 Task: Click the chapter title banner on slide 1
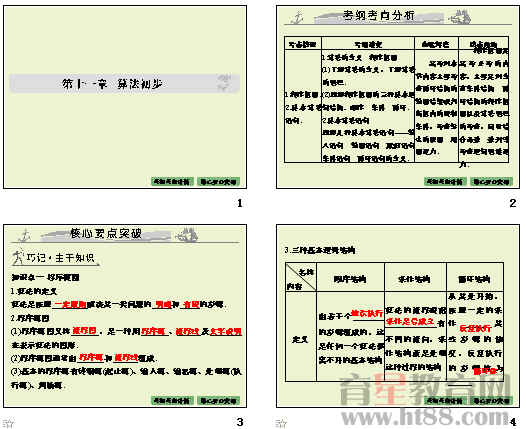(x=125, y=84)
